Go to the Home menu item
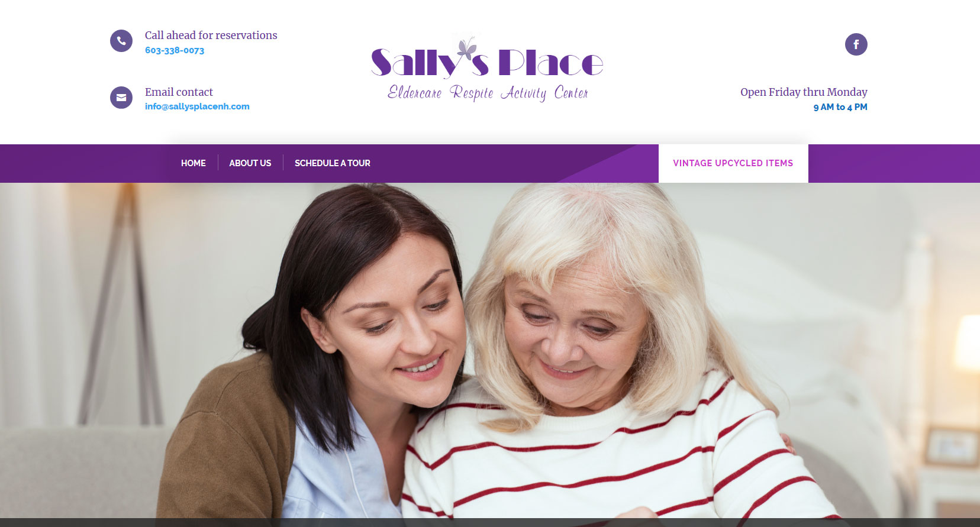 tap(194, 163)
